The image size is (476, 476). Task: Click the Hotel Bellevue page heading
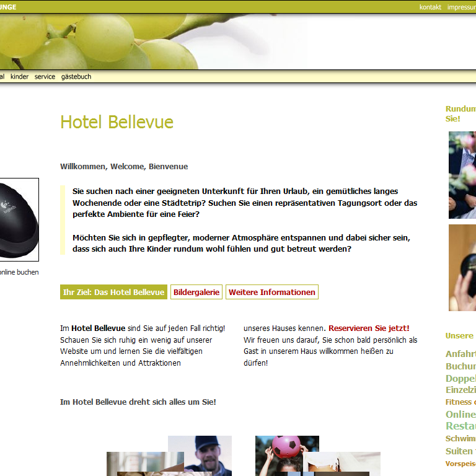point(117,122)
